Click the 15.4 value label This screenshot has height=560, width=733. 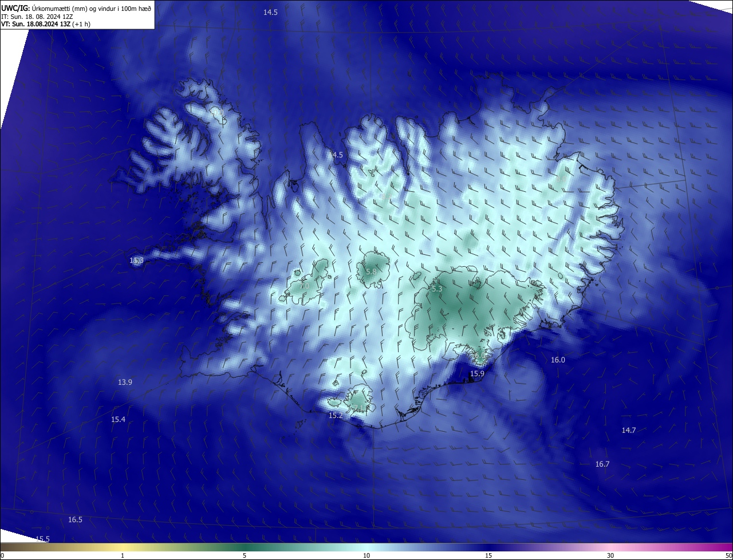point(118,420)
